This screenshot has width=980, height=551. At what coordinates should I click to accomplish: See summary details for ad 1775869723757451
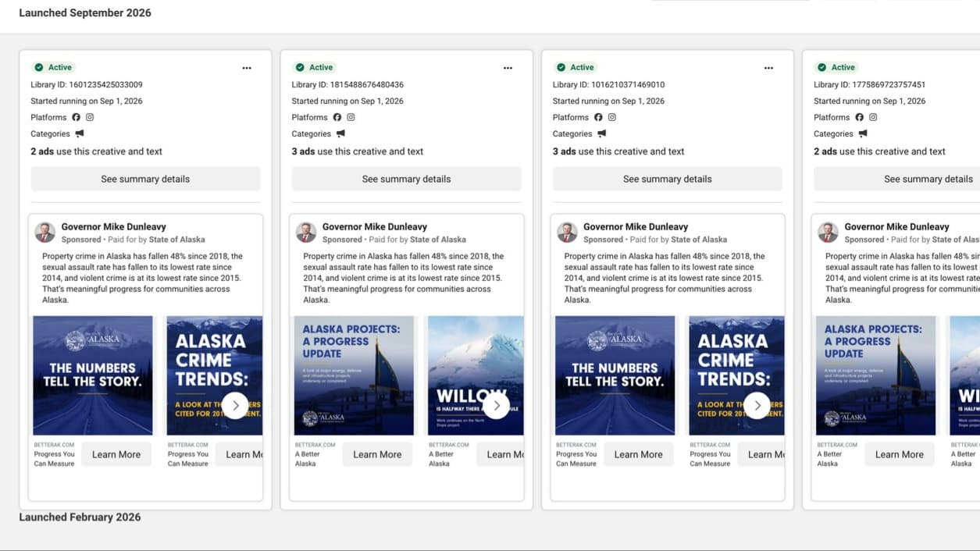[x=896, y=179]
